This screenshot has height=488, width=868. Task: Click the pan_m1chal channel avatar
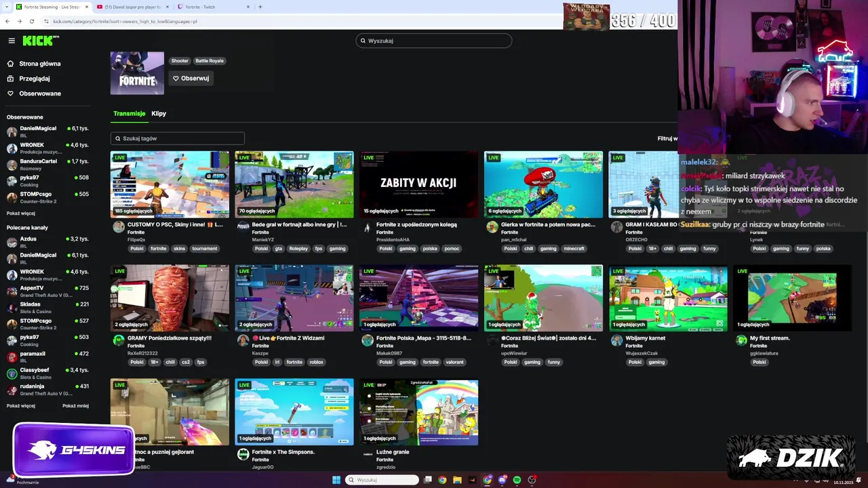[x=492, y=227]
